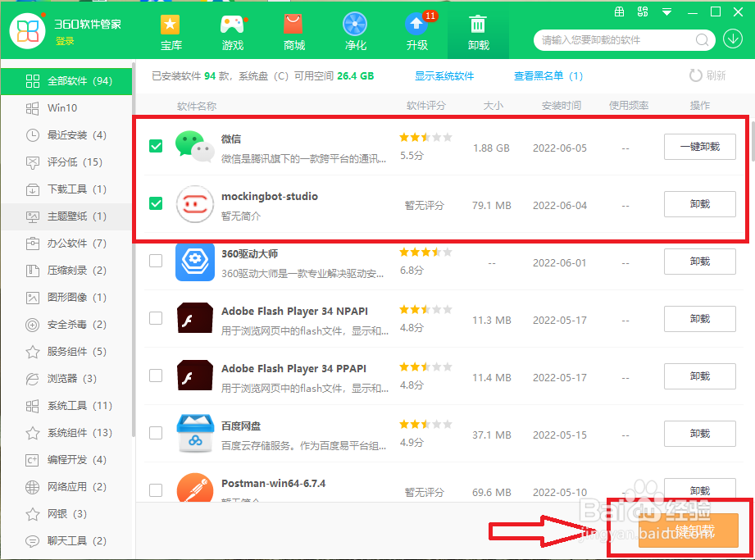Open the 宝库 software library tab
Viewport: 755px width, 560px height.
pos(171,32)
